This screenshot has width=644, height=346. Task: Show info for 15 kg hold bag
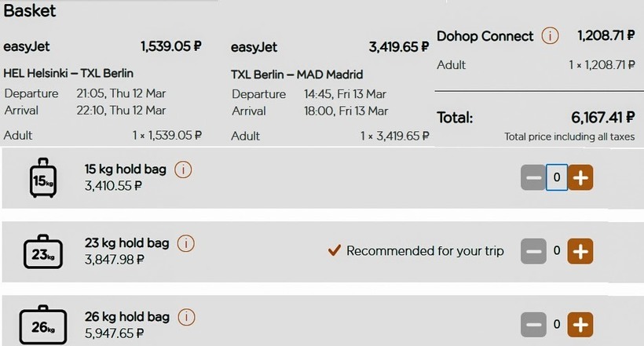tap(183, 169)
